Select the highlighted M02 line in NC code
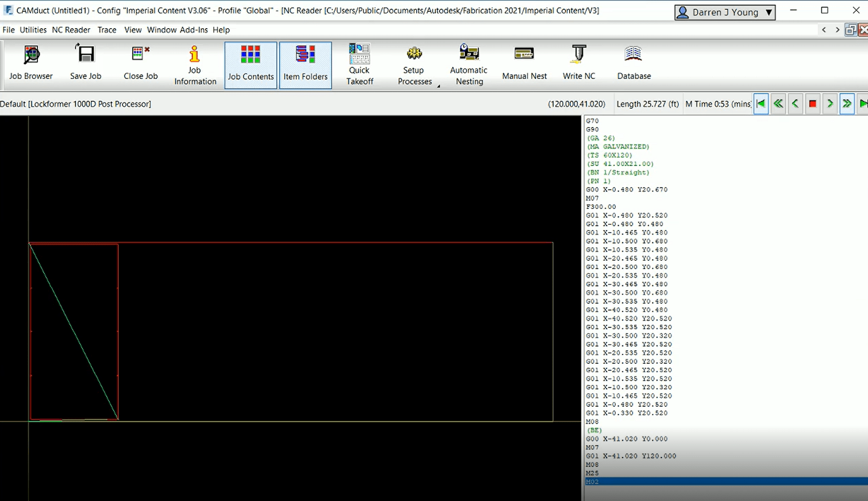This screenshot has width=868, height=501. pyautogui.click(x=667, y=482)
